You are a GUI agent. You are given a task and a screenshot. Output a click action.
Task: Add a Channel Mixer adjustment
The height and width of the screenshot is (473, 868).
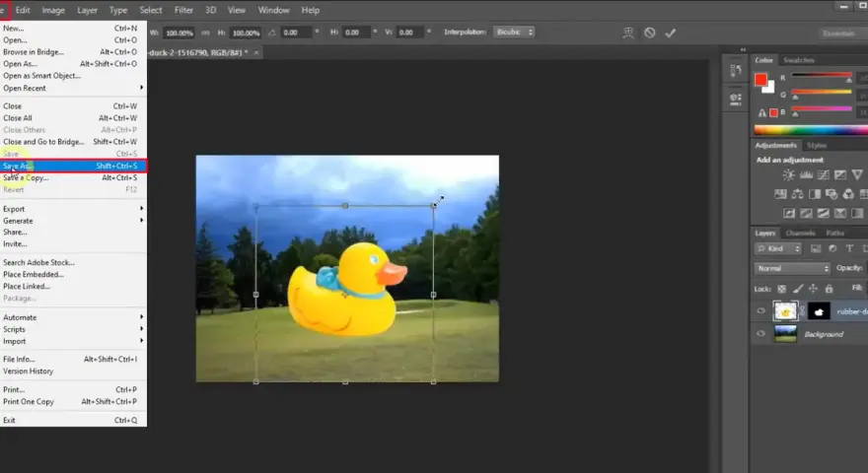(848, 194)
